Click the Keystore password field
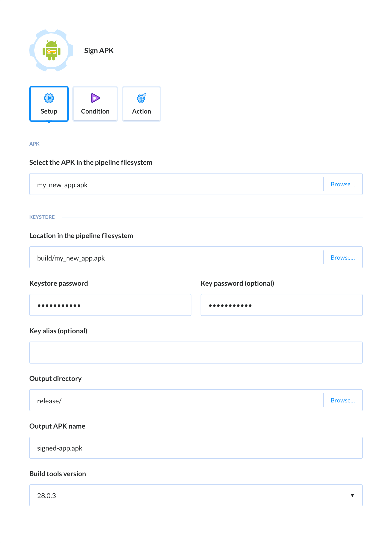This screenshot has height=543, width=392. [110, 305]
